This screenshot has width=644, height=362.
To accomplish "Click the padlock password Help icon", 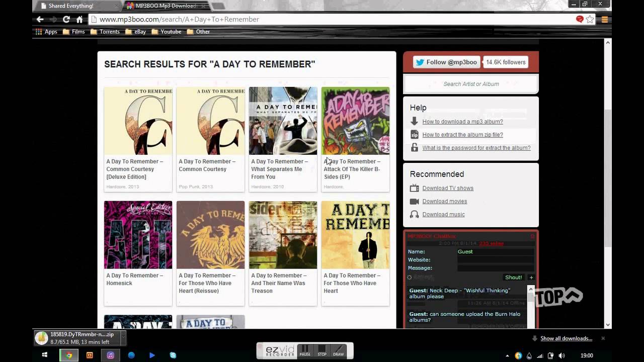I will coord(414,147).
